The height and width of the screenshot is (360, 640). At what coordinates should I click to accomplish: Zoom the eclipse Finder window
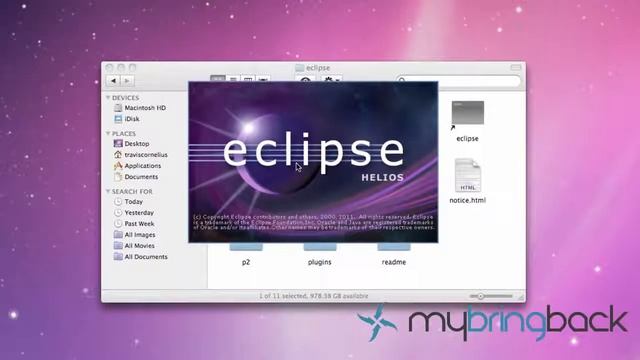pyautogui.click(x=132, y=67)
